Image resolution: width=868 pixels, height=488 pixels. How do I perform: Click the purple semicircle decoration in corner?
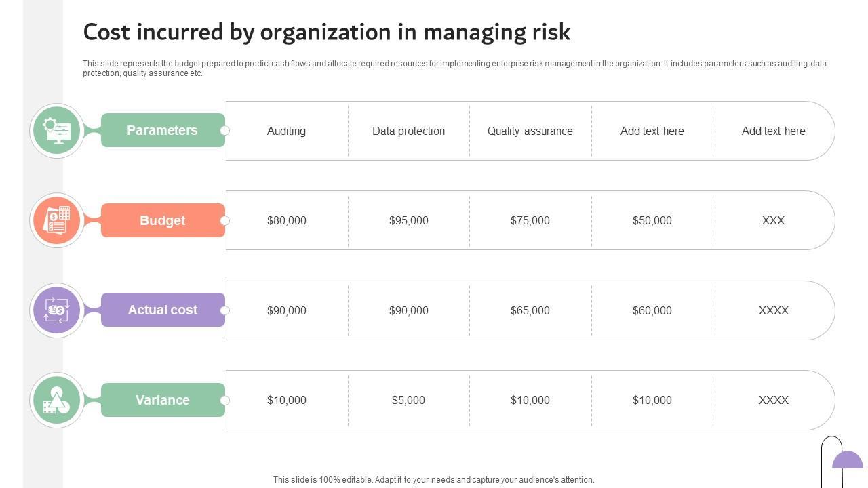pos(848,461)
